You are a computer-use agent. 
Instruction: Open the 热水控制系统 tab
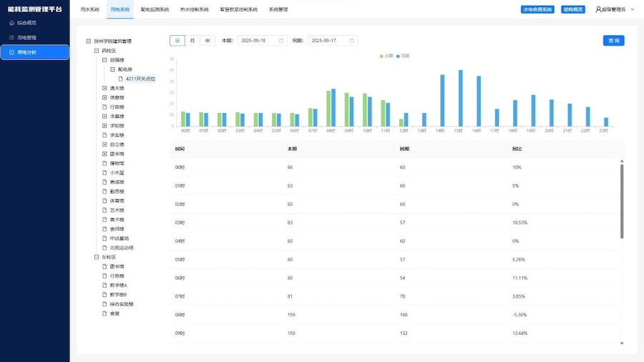(x=194, y=9)
